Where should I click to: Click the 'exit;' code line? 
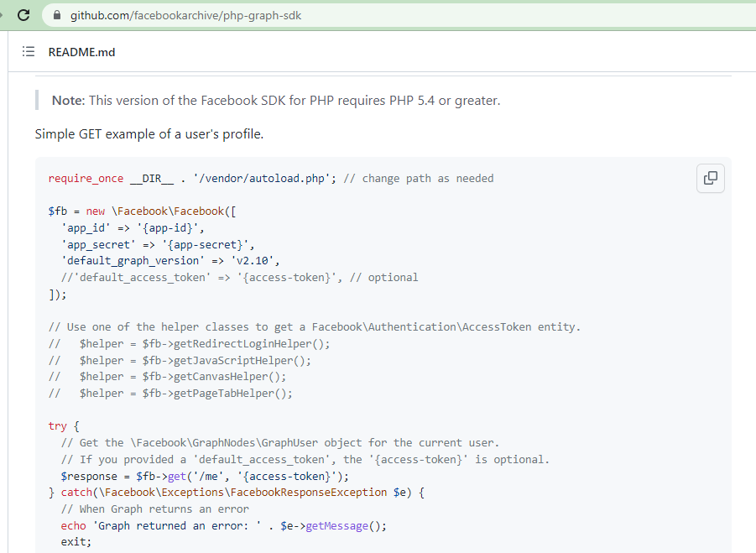[76, 542]
